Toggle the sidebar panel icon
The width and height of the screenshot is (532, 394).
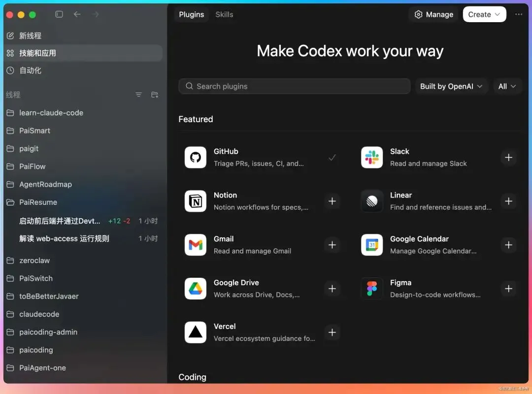[59, 14]
